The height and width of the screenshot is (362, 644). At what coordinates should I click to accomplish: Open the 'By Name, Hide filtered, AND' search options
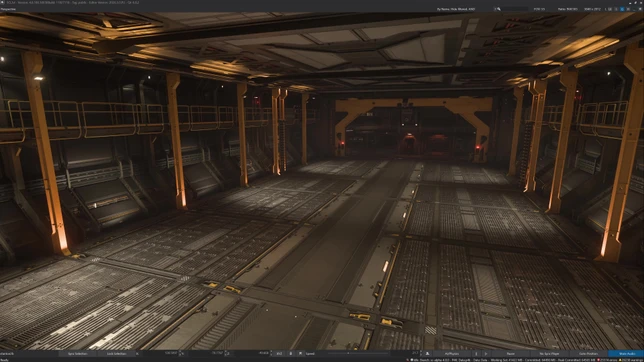tap(456, 9)
